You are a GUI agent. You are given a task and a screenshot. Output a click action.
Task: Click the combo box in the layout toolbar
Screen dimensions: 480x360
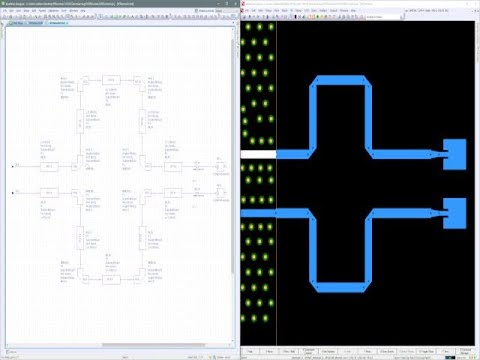[385, 17]
